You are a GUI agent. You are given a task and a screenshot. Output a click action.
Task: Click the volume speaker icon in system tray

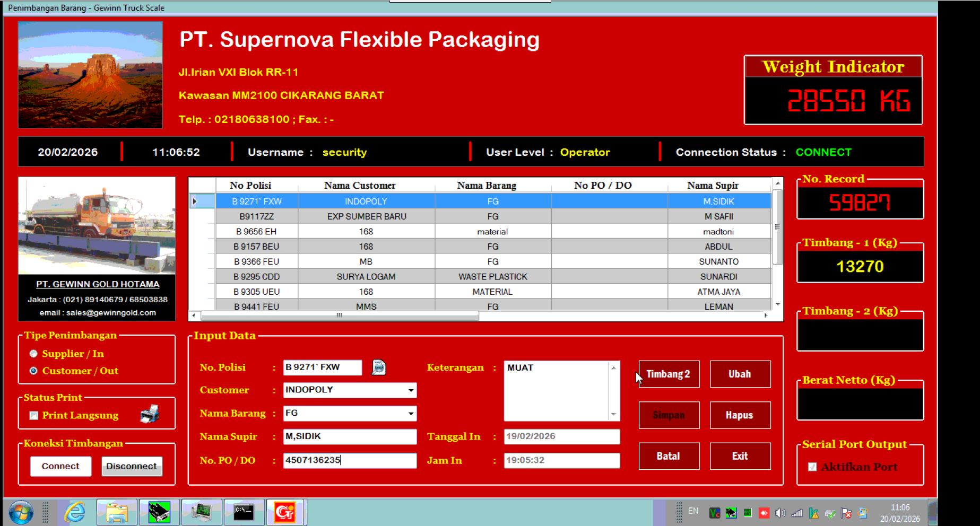780,513
